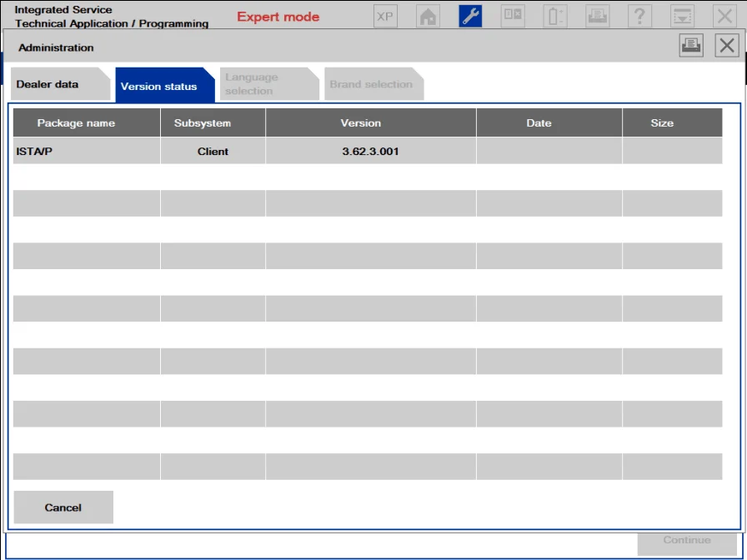This screenshot has width=747, height=560.
Task: Open the Home screen icon
Action: (428, 15)
